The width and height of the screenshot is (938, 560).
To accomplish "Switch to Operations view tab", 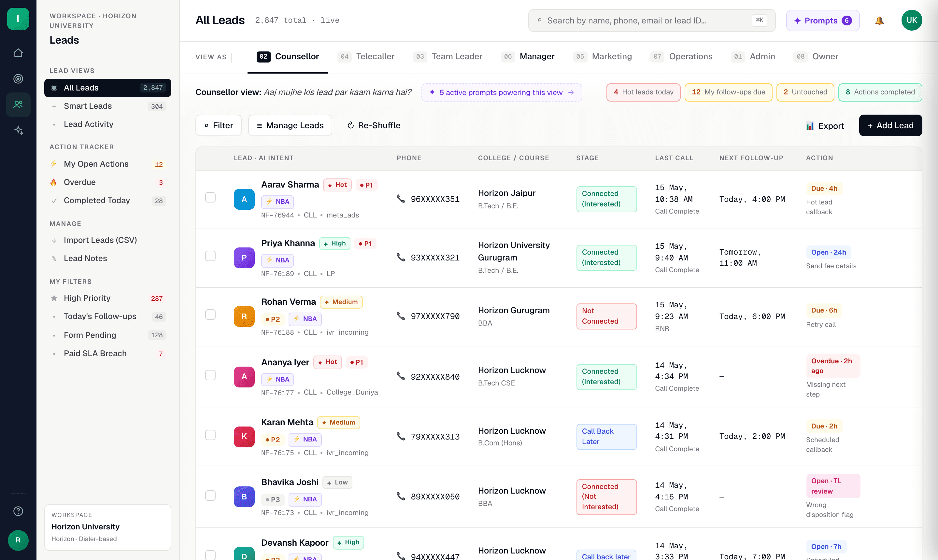I will [x=681, y=57].
